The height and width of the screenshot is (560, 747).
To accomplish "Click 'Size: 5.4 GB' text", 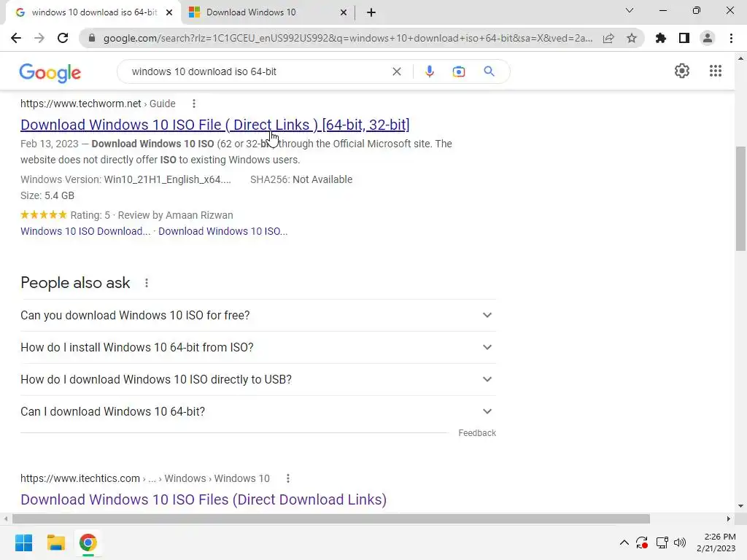I will click(x=47, y=195).
